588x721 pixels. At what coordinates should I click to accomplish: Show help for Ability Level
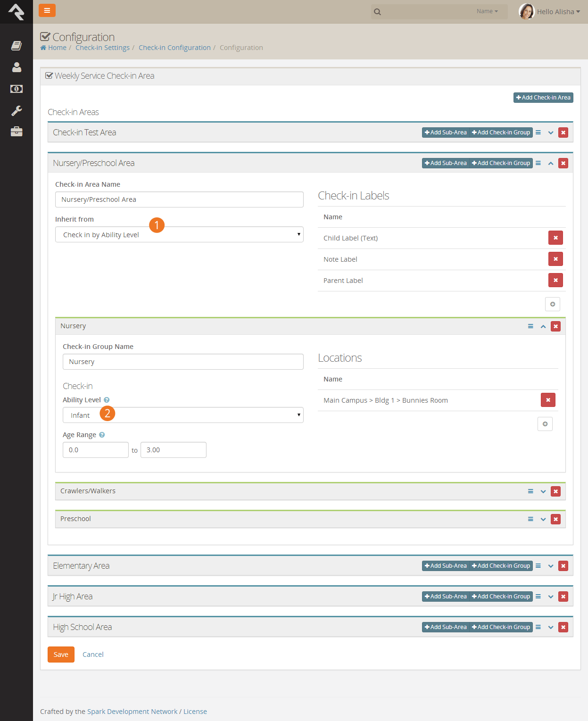107,400
